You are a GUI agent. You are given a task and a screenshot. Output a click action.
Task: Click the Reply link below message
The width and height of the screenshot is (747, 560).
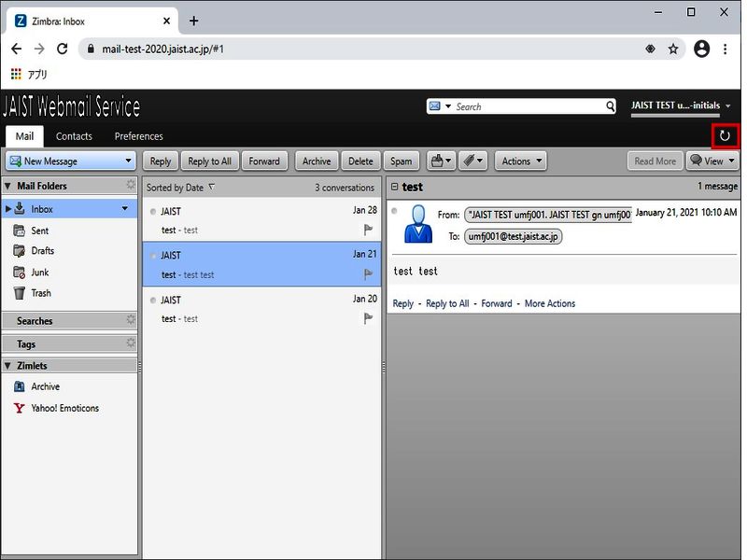(x=402, y=303)
